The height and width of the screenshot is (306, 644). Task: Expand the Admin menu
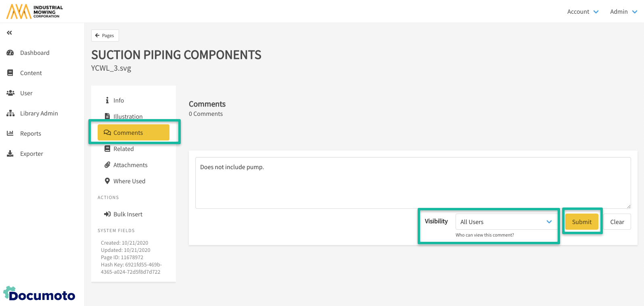click(x=623, y=12)
